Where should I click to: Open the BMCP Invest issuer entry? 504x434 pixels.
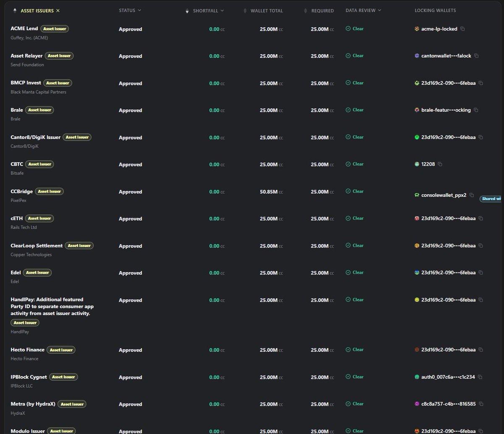coord(26,83)
